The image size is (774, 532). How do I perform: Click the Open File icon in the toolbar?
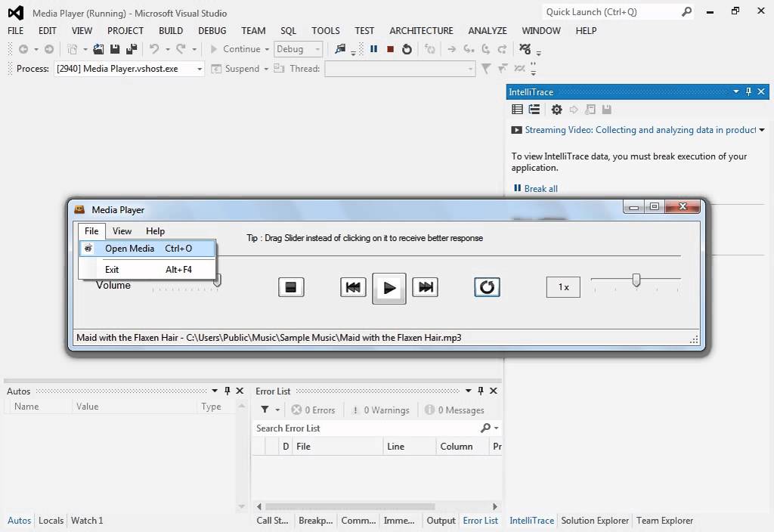pyautogui.click(x=98, y=49)
